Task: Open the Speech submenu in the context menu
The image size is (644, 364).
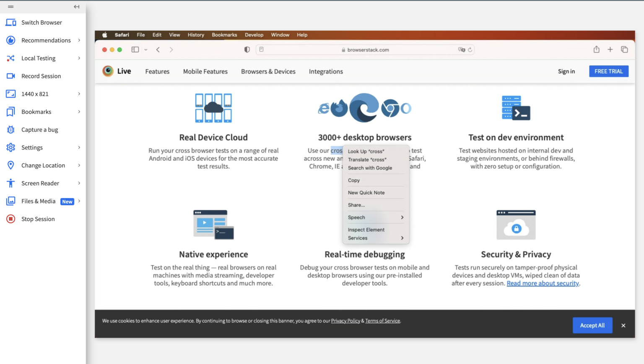Action: tap(376, 217)
